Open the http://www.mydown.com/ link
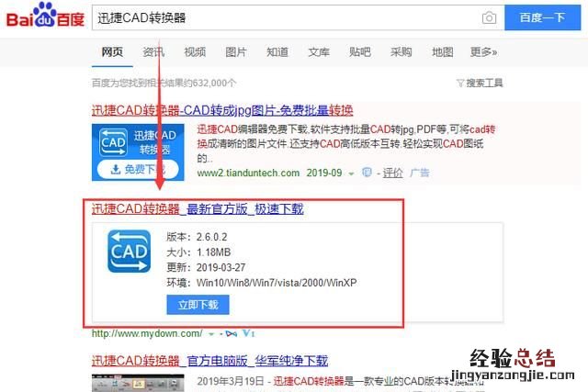This screenshot has width=588, height=392. tap(147, 333)
